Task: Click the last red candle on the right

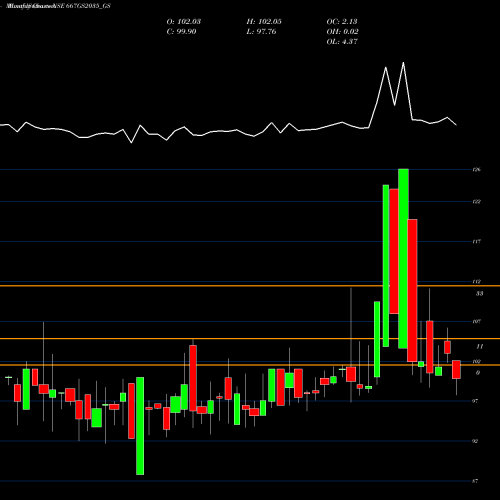Action: tap(456, 369)
